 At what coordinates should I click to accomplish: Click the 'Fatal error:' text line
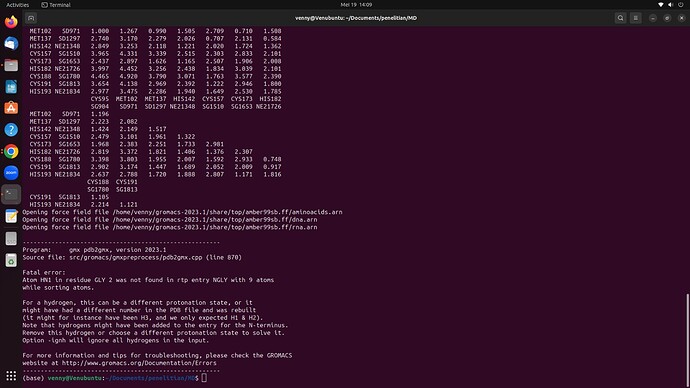(x=44, y=272)
